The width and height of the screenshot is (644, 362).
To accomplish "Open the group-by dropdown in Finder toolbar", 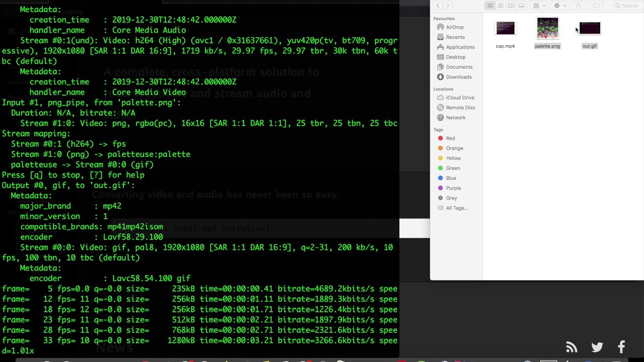I will click(x=539, y=6).
